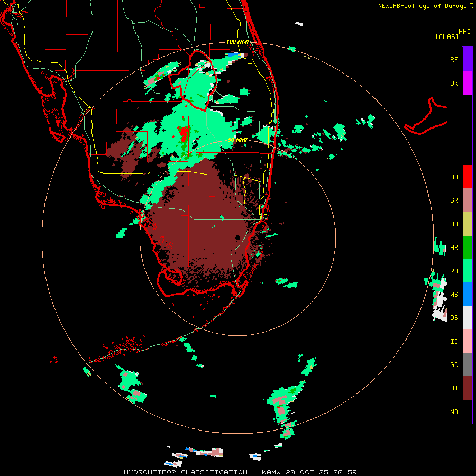Viewport: 476px width, 476px height.
Task: Click the GR legend label
Action: 454,200
